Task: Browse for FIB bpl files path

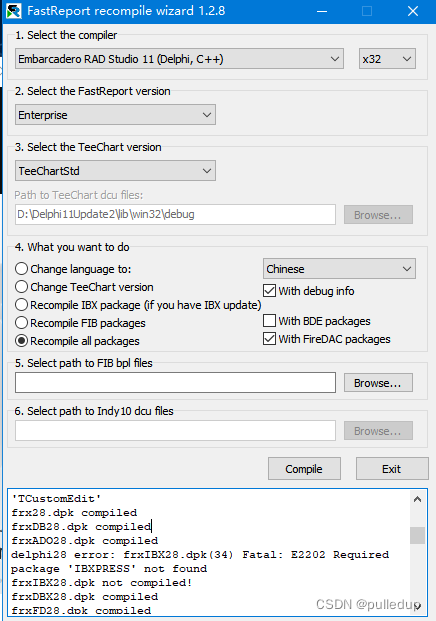Action: pyautogui.click(x=378, y=383)
